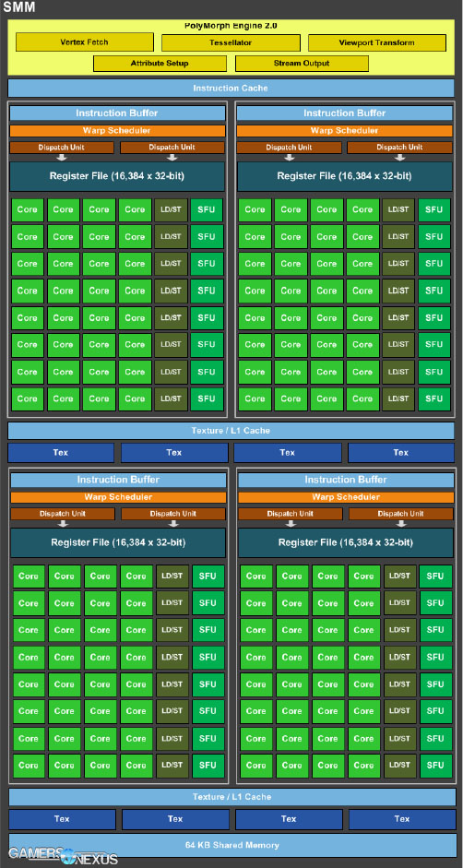The height and width of the screenshot is (868, 463).
Task: Select the Attribute Setup block
Action: [160, 63]
